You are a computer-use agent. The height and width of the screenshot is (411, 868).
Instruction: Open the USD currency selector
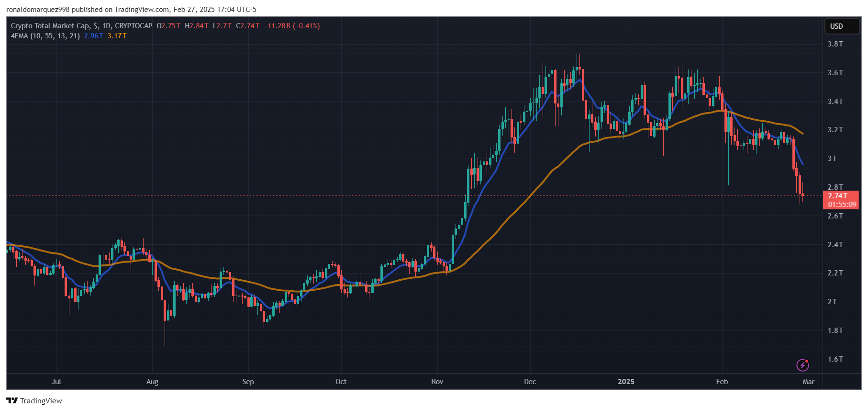[842, 26]
